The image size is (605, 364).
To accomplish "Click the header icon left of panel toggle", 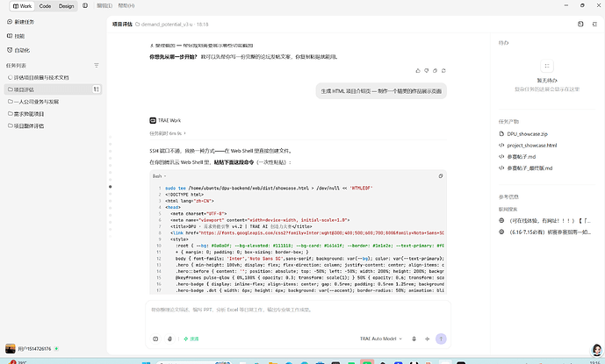I will tap(580, 24).
